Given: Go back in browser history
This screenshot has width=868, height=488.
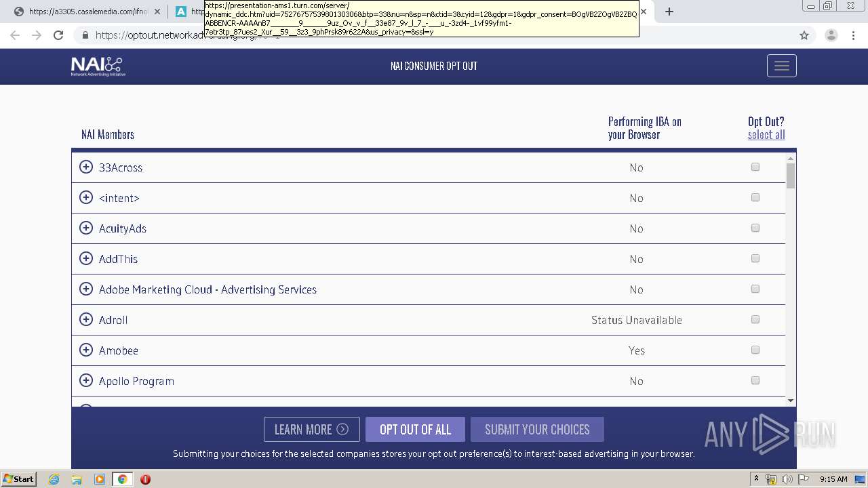Looking at the screenshot, I should pyautogui.click(x=15, y=35).
